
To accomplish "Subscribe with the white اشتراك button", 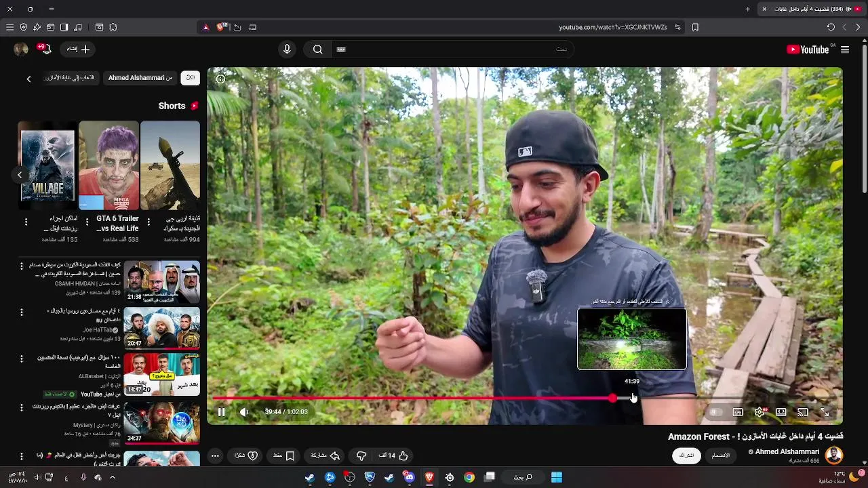I will pyautogui.click(x=687, y=455).
